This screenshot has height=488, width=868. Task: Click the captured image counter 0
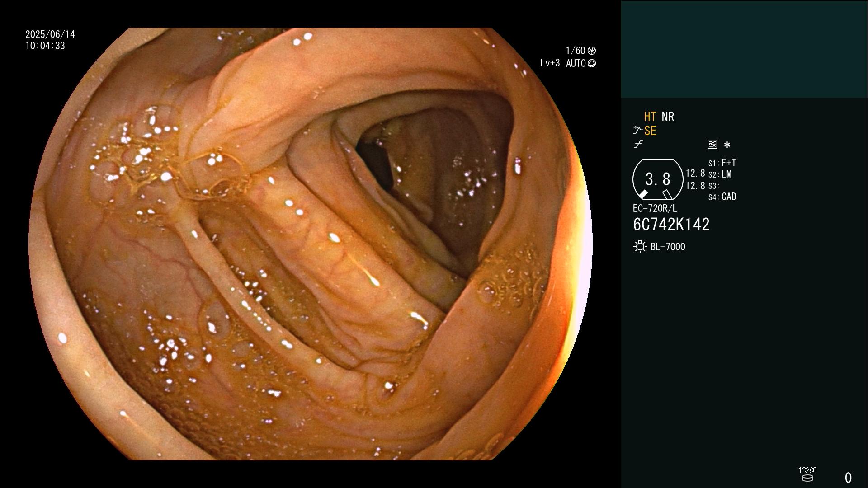(848, 478)
